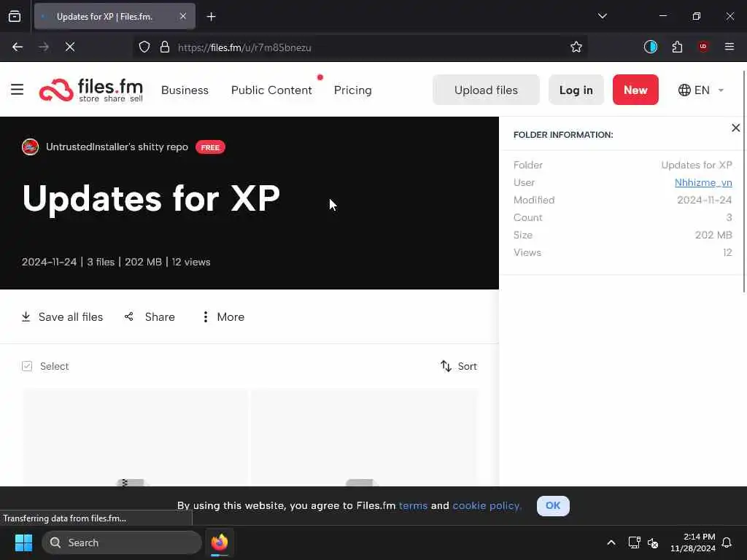Open tracking protection shield icon

point(144,47)
